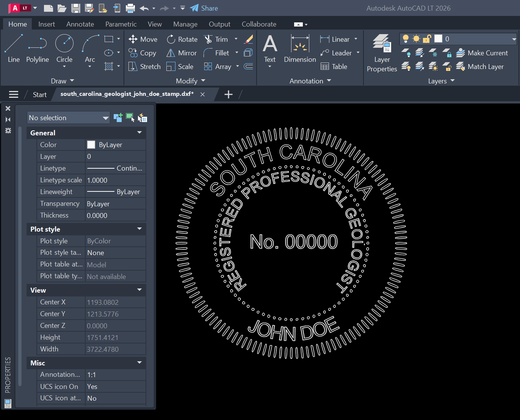Activate the Trim tool
Image resolution: width=520 pixels, height=420 pixels.
click(x=216, y=39)
